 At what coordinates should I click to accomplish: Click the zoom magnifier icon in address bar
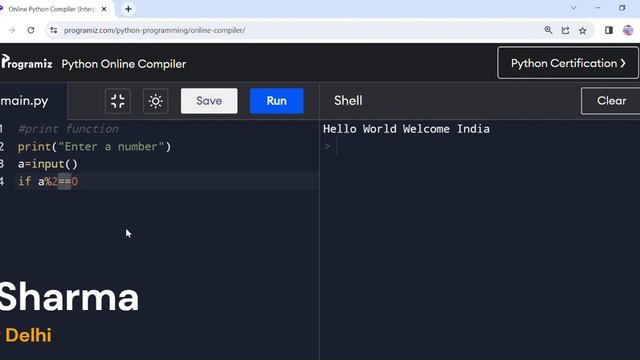click(548, 30)
